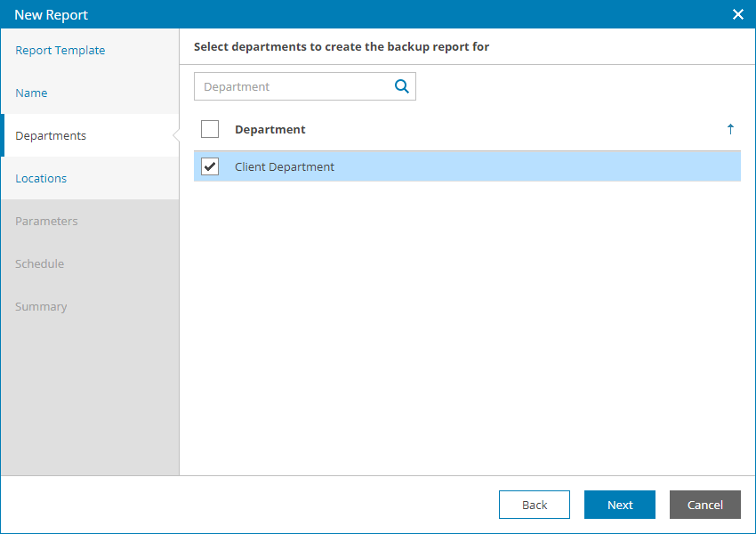This screenshot has width=756, height=534.
Task: Click the Summary step
Action: (x=41, y=307)
